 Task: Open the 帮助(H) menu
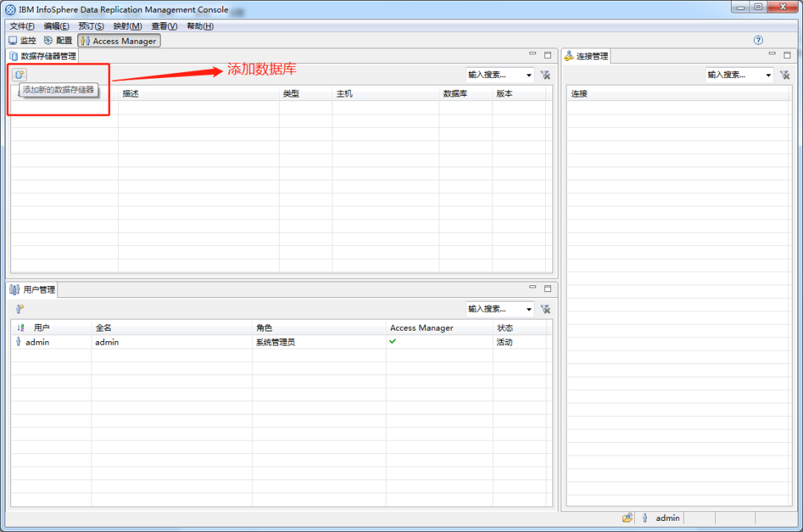pos(200,26)
